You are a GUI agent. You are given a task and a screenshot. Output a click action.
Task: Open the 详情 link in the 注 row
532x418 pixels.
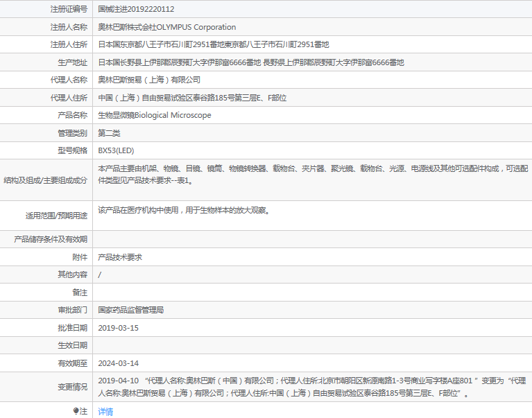pyautogui.click(x=105, y=412)
